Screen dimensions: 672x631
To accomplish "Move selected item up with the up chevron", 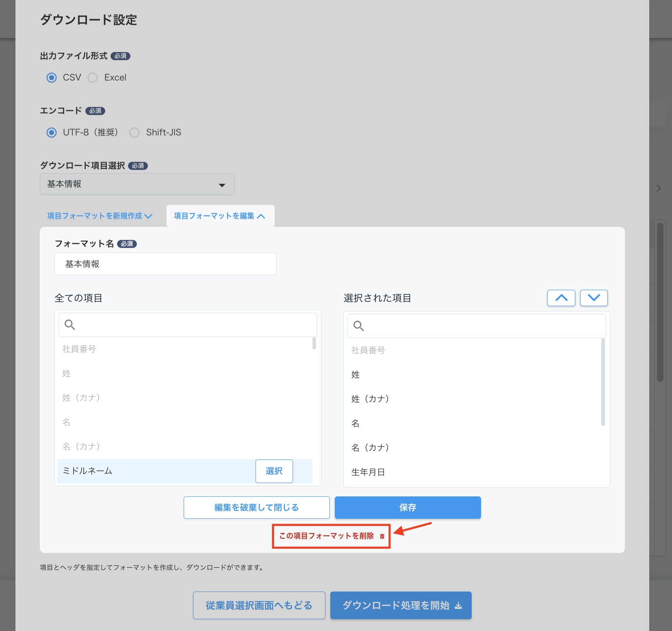I will pos(561,298).
